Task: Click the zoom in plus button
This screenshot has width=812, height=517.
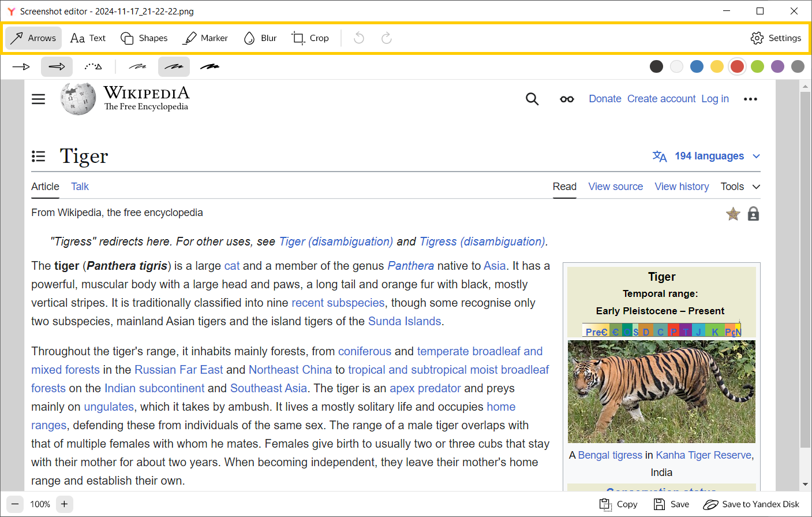Action: [x=65, y=504]
